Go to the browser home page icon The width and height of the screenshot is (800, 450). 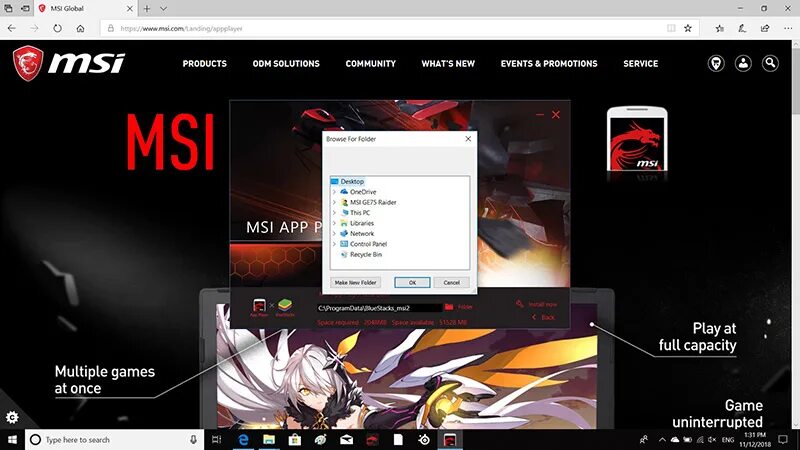[80, 29]
